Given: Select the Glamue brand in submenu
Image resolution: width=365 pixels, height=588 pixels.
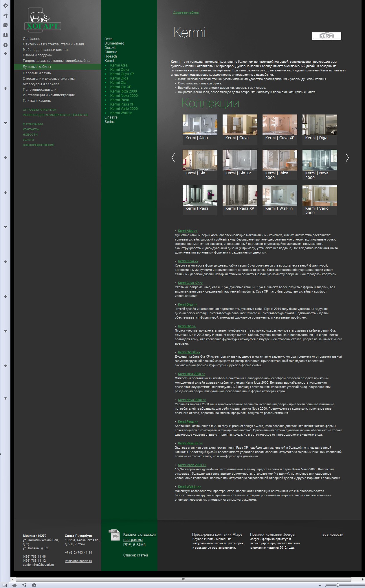Looking at the screenshot, I should (111, 52).
